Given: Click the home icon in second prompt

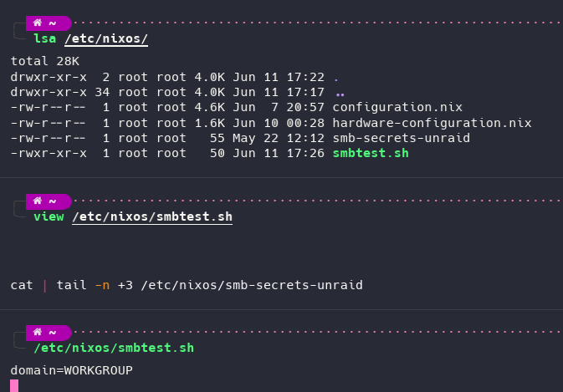Looking at the screenshot, I should tap(38, 201).
